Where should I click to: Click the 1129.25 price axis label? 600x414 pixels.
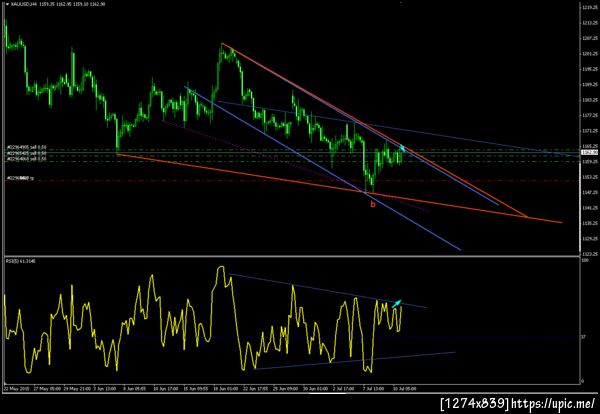click(590, 239)
